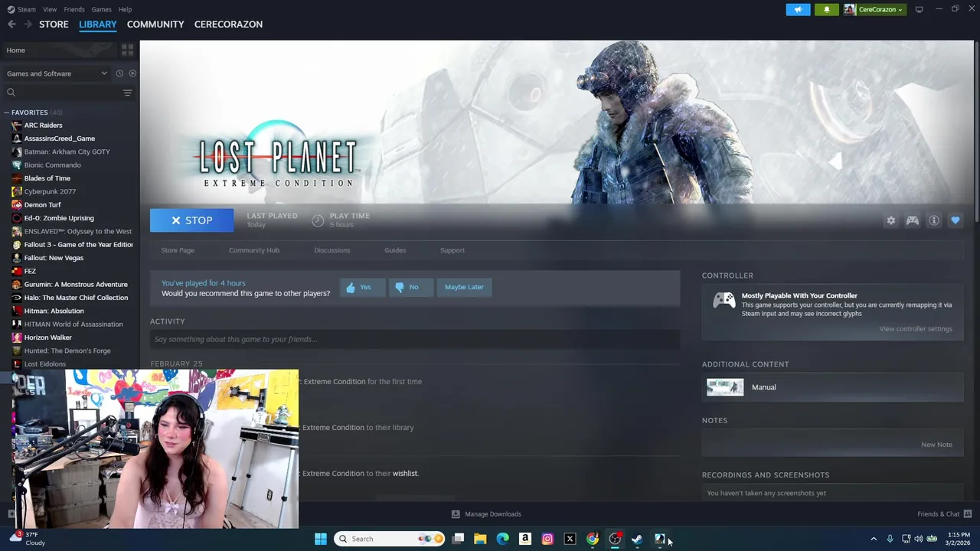Open Games menu

click(x=101, y=9)
